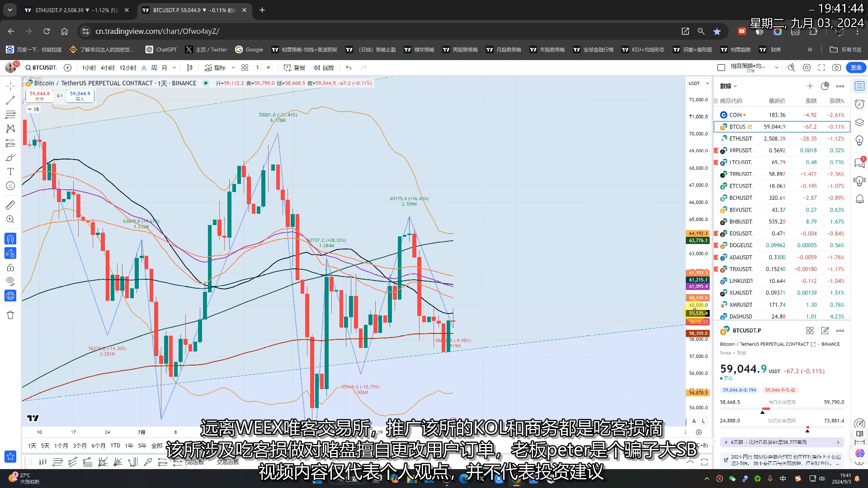Open BTCUSDT symbol search box
868x488 pixels.
[41, 68]
